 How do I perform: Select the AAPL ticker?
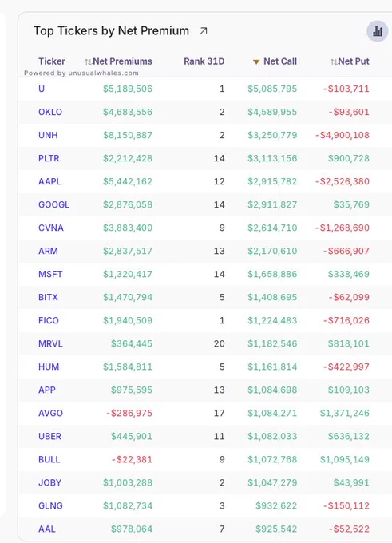[49, 181]
